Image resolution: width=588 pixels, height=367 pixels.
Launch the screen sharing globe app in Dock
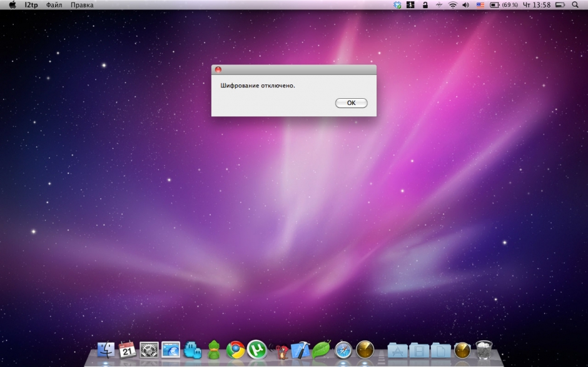click(171, 350)
